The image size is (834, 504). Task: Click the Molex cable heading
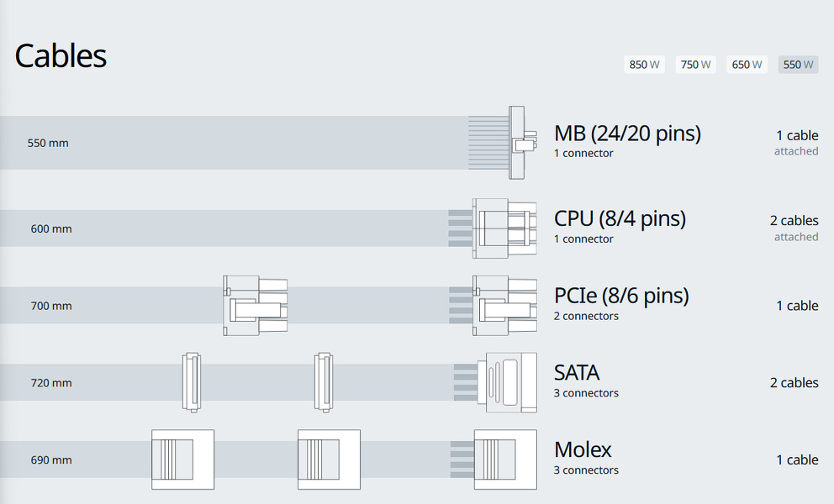(x=583, y=449)
